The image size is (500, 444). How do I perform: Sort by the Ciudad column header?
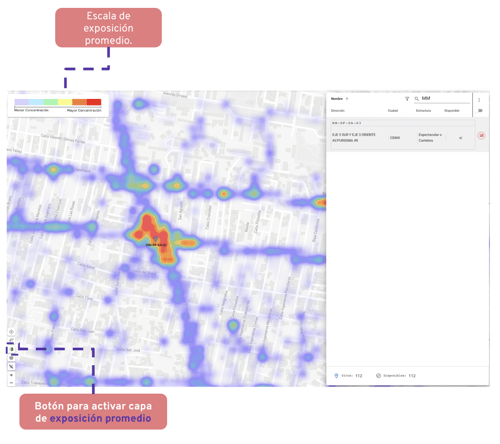pyautogui.click(x=393, y=111)
